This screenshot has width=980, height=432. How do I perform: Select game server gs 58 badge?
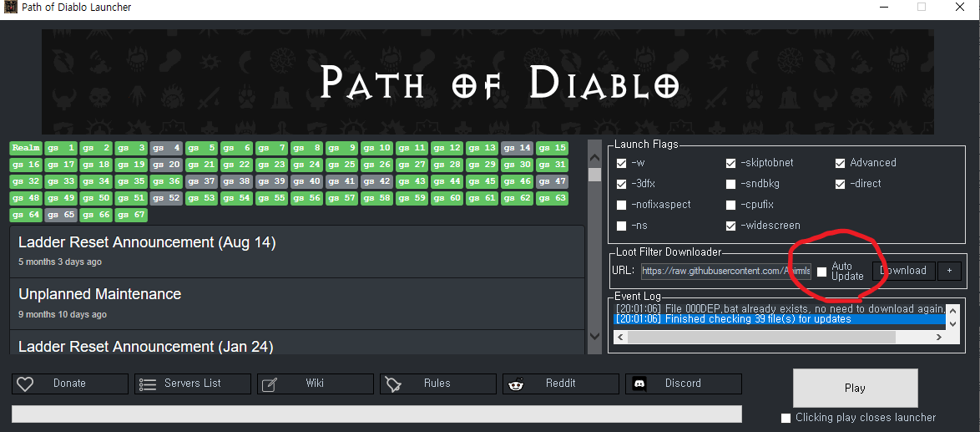pos(376,199)
